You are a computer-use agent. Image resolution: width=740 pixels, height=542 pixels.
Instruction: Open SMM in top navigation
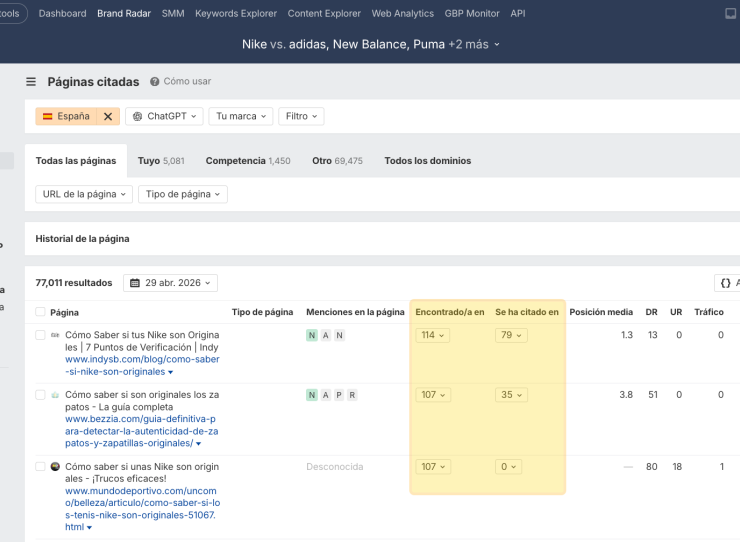173,14
